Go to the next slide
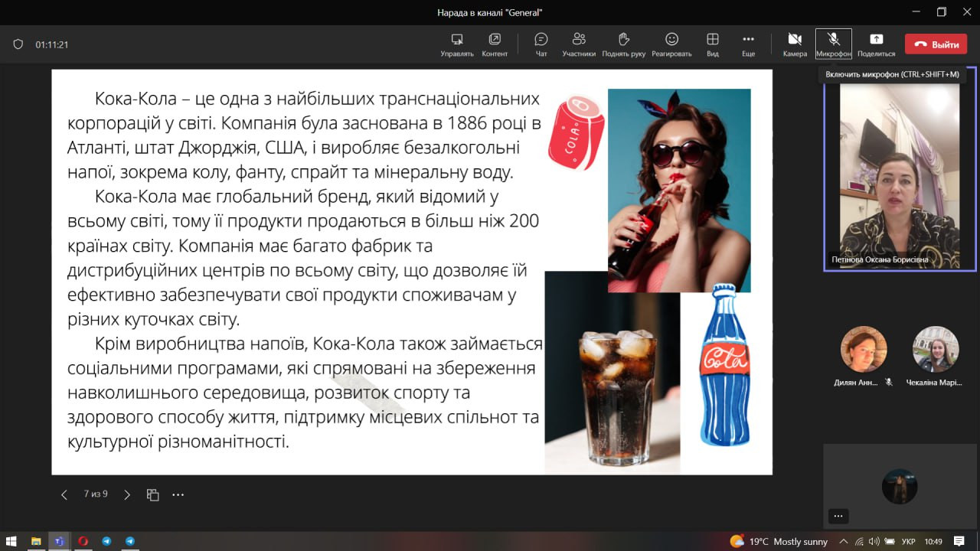 point(127,494)
